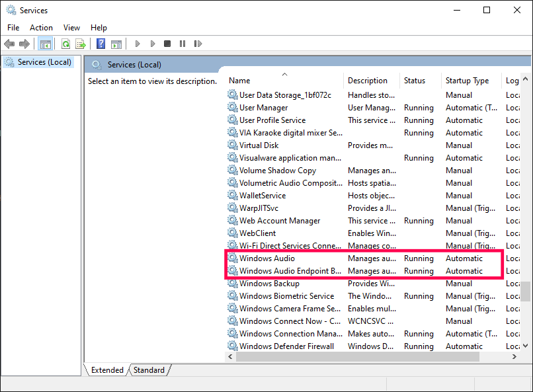
Task: Click the Forward arrow in toolbar
Action: (24, 44)
